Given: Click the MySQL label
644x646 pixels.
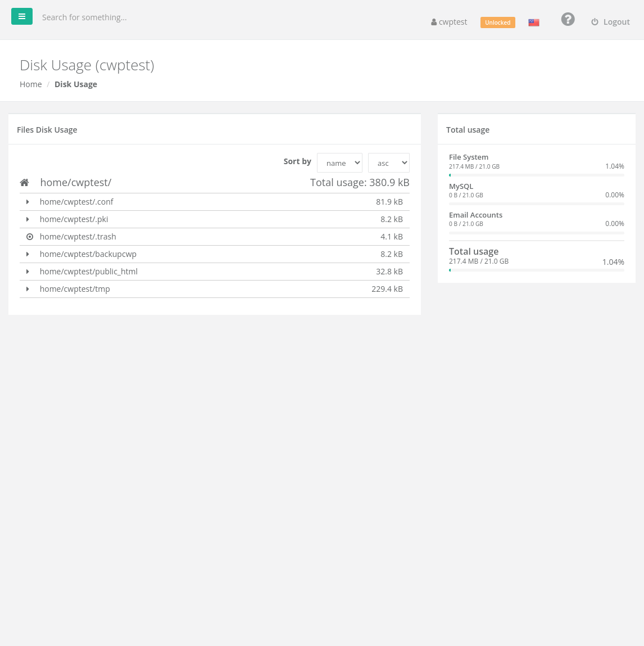Looking at the screenshot, I should [x=461, y=186].
